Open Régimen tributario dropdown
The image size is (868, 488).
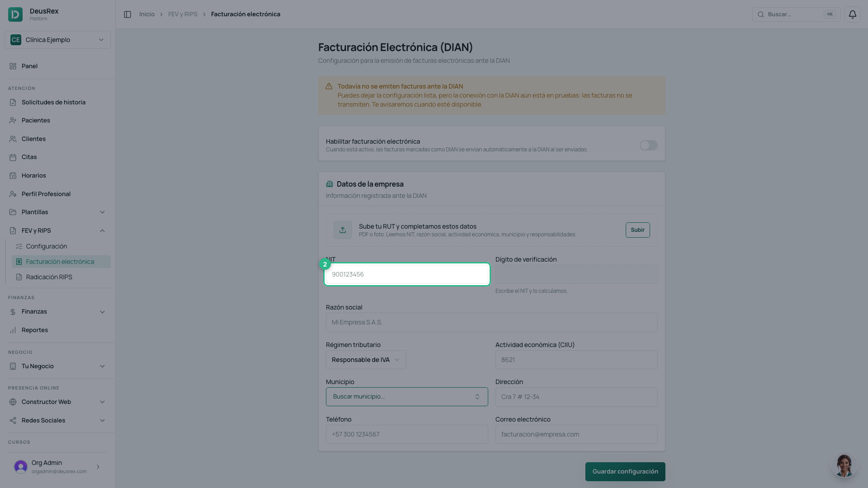pyautogui.click(x=366, y=360)
